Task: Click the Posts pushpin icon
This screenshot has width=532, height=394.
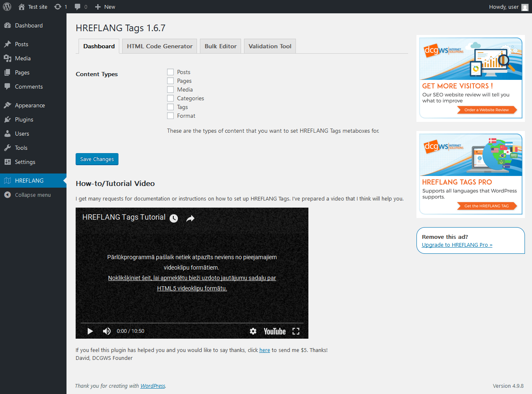Action: (x=7, y=44)
